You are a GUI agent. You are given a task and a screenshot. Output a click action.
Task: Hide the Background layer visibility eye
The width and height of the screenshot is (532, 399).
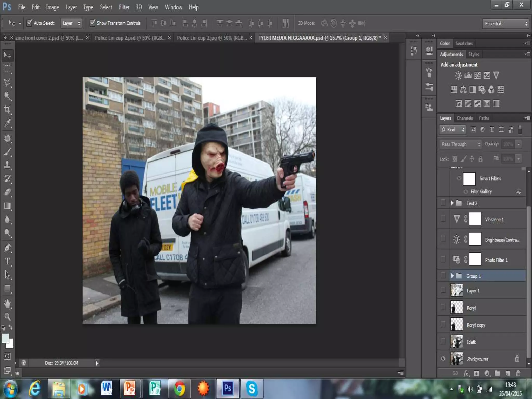click(443, 359)
